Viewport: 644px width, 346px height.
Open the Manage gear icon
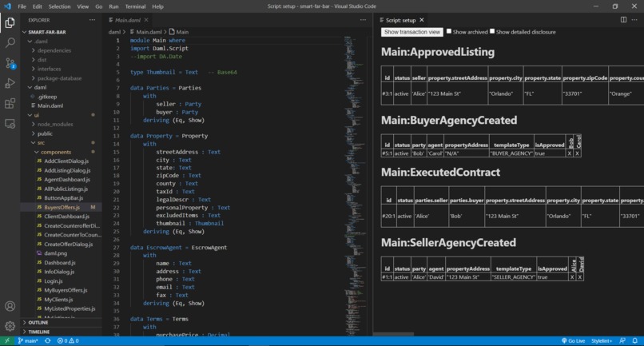tap(10, 326)
